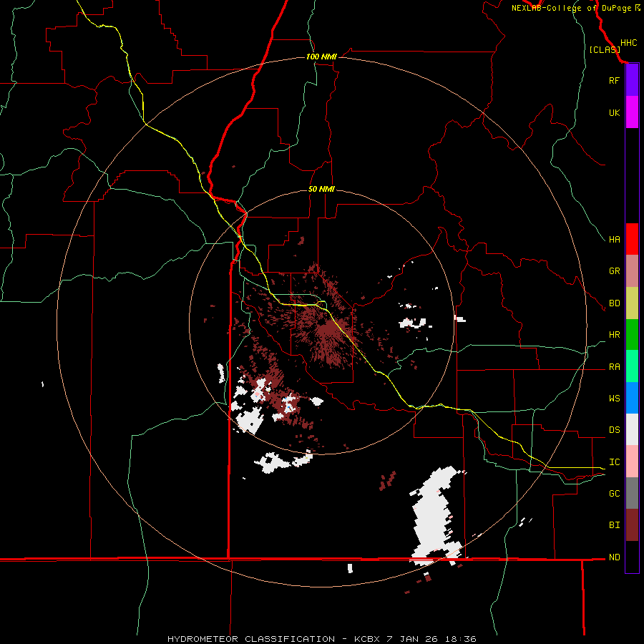Screen dimensions: 644x644
Task: Click the 'HA' legend label
Action: [x=615, y=240]
